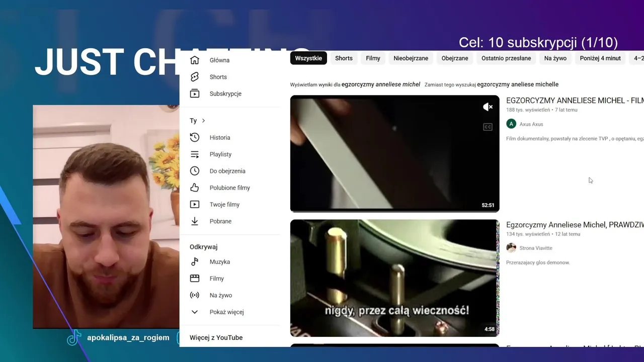The height and width of the screenshot is (362, 644).
Task: Search instead for egzorcyzmy aneliese michelle
Action: point(518,84)
